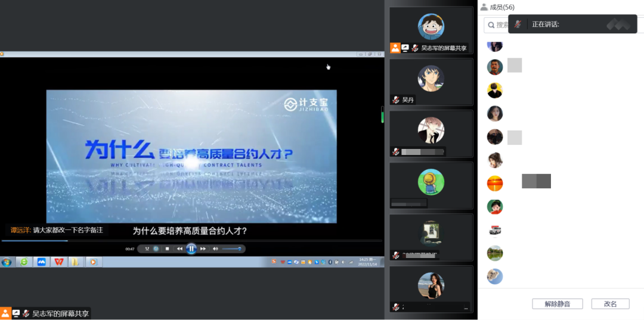Open WPS Office from the taskbar
Screen dimensions: 644x320
coord(59,262)
